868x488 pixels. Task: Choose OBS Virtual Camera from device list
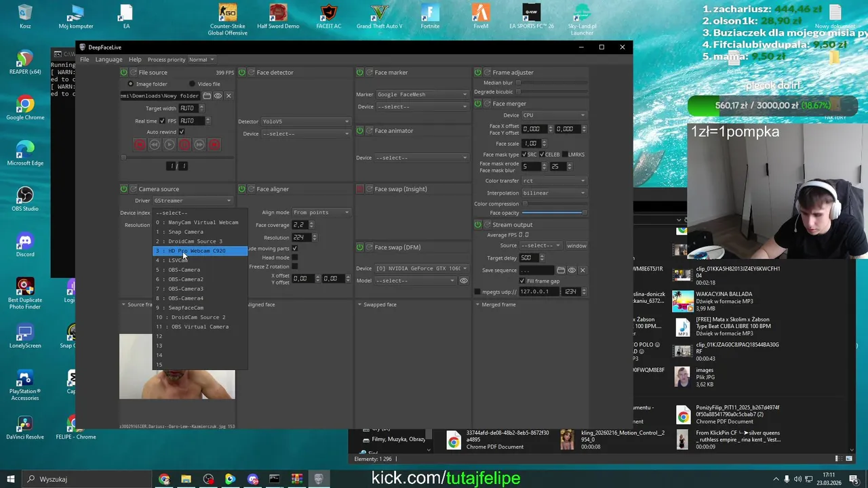click(200, 327)
